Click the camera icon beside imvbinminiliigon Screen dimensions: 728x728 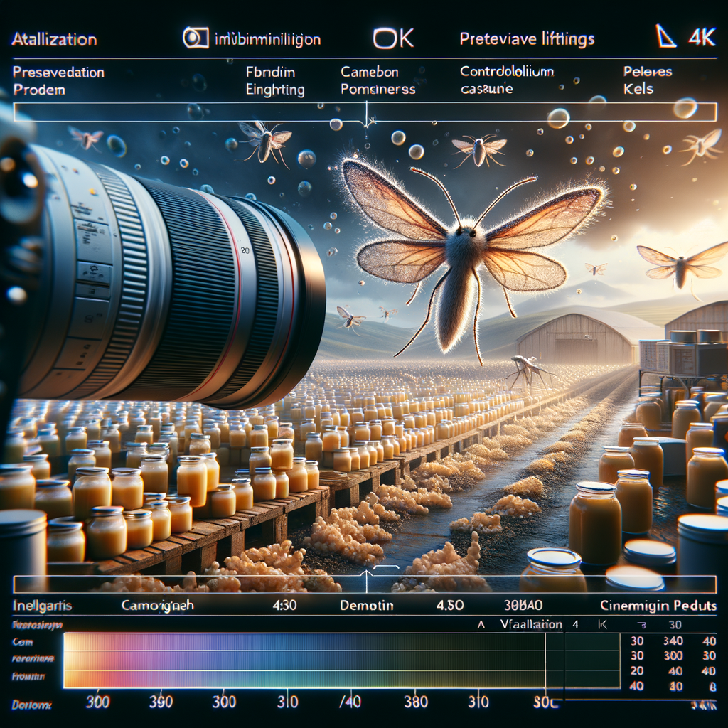pos(196,38)
